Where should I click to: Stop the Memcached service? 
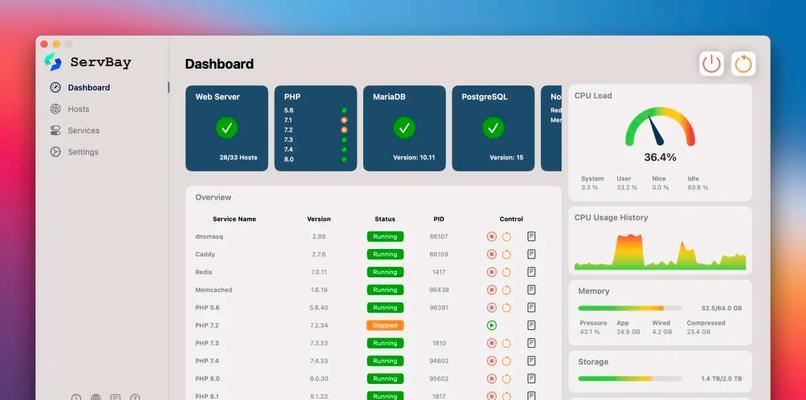coord(491,290)
